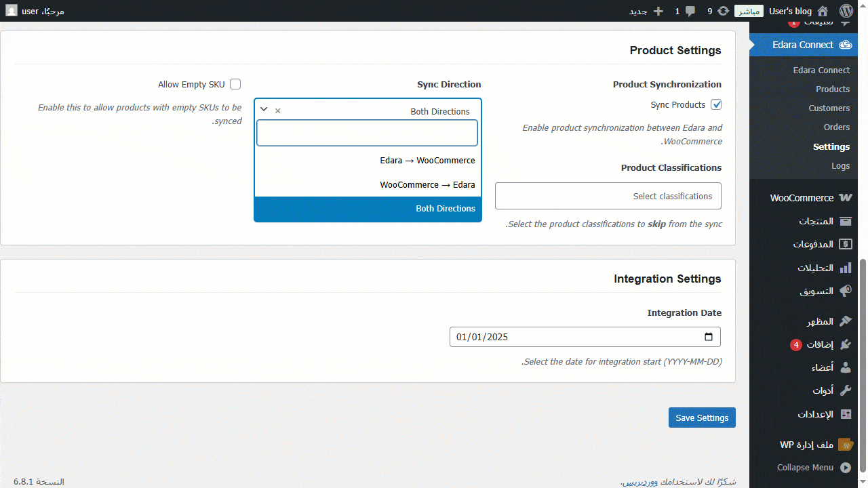Open the User's blog site link
Screen dimensions: 868x488
point(790,11)
